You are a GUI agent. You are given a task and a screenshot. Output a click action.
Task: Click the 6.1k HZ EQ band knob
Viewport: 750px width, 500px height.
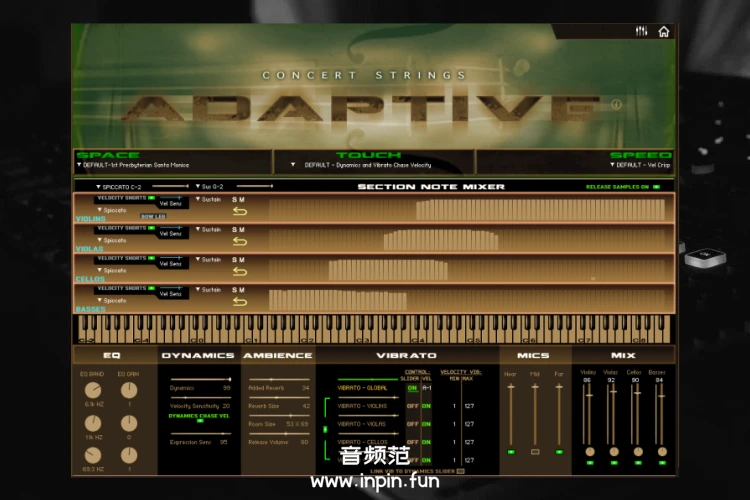(x=93, y=390)
